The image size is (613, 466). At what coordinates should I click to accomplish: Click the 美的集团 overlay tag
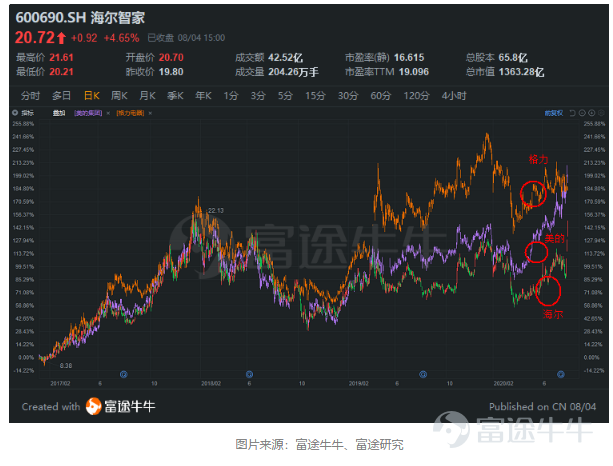pos(88,113)
